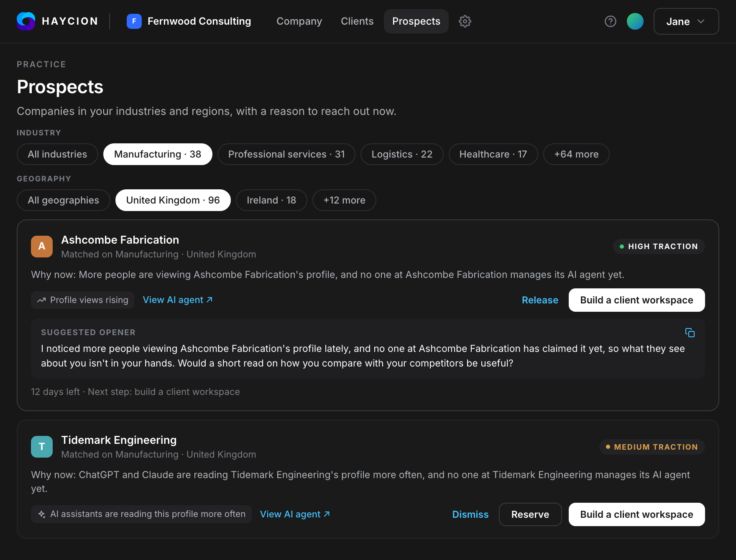Click the MEDIUM TRACTION badge

pos(652,447)
